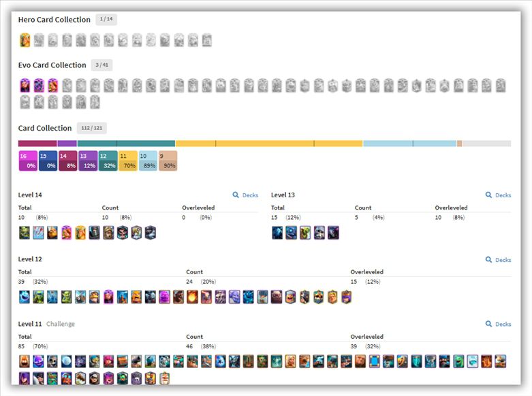The image size is (532, 396).
Task: Click the 'Hero Card Collection' heading
Action: (x=54, y=20)
